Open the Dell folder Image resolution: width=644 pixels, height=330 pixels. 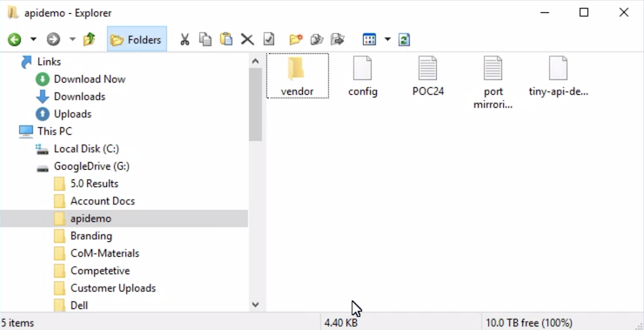79,306
